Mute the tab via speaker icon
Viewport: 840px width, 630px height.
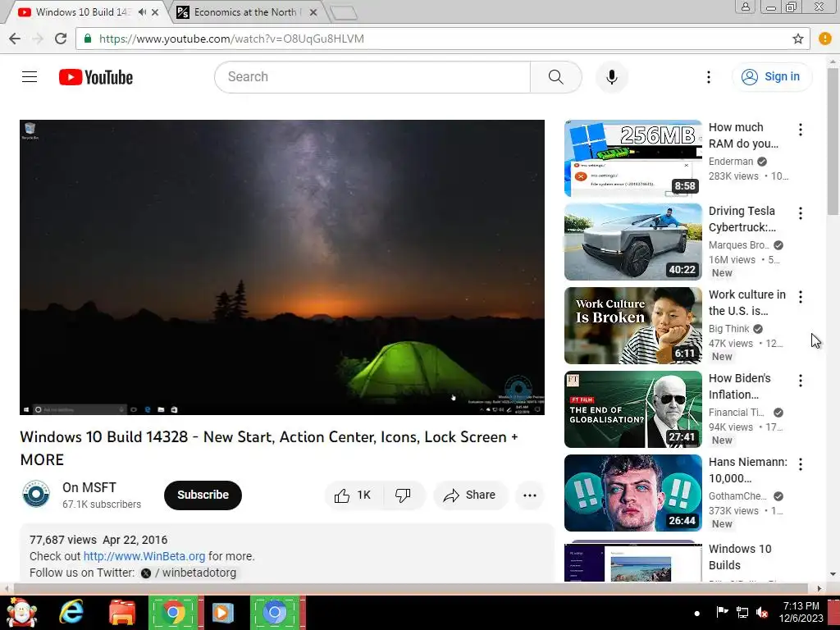(142, 11)
